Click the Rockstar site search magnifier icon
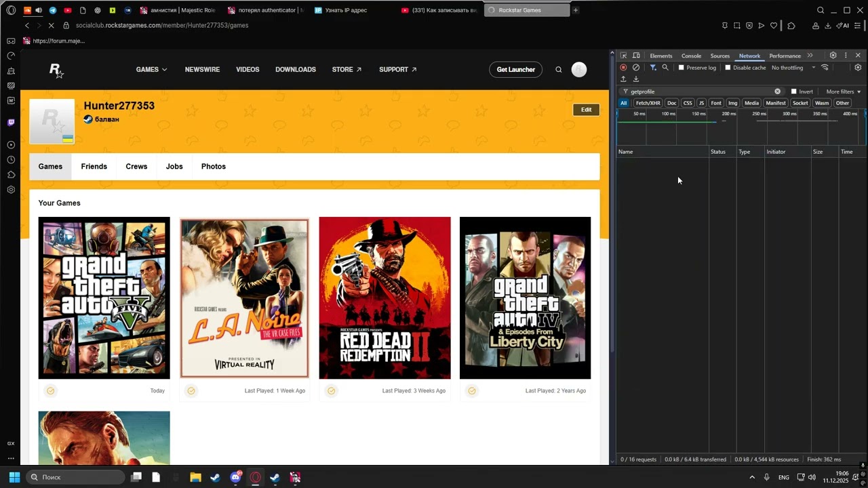 pyautogui.click(x=559, y=70)
